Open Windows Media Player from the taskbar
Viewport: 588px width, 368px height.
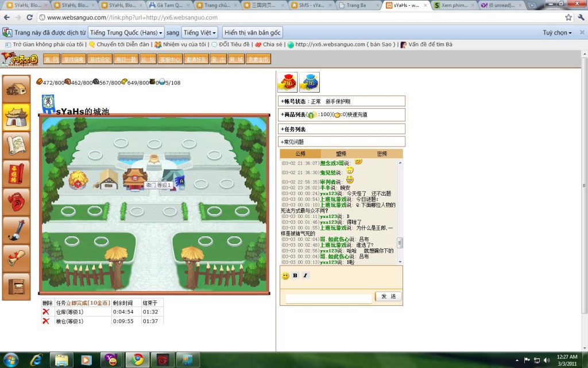[x=87, y=360]
